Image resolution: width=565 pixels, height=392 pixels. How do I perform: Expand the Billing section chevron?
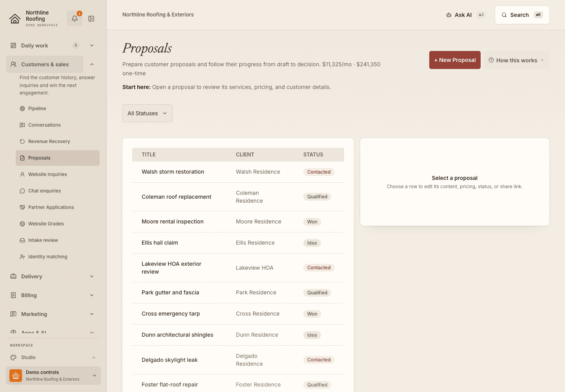point(92,295)
